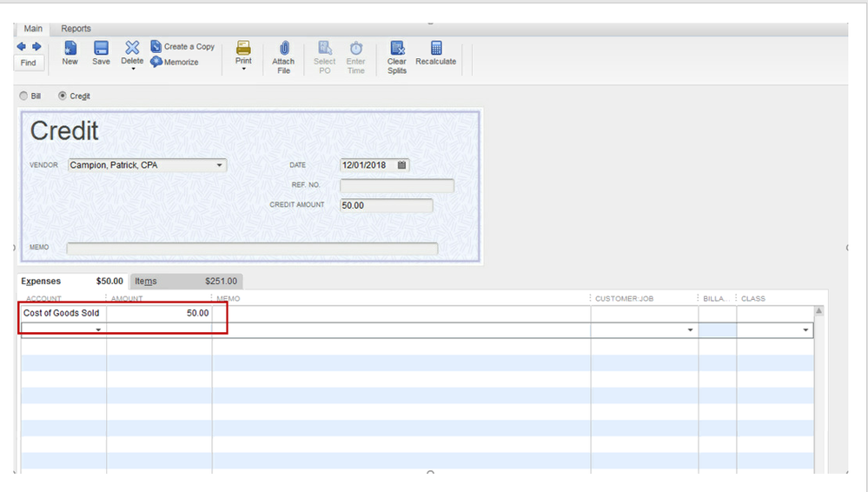Open the date calendar picker
The height and width of the screenshot is (492, 868).
402,165
